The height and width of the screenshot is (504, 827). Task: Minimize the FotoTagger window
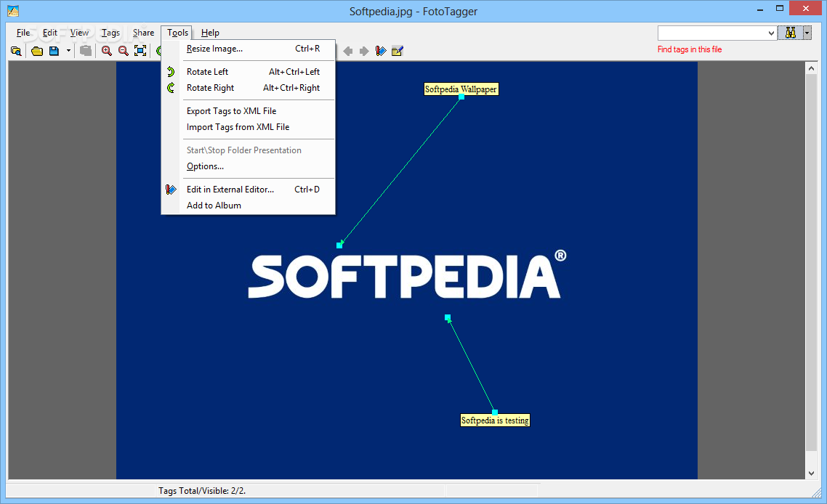coord(760,9)
